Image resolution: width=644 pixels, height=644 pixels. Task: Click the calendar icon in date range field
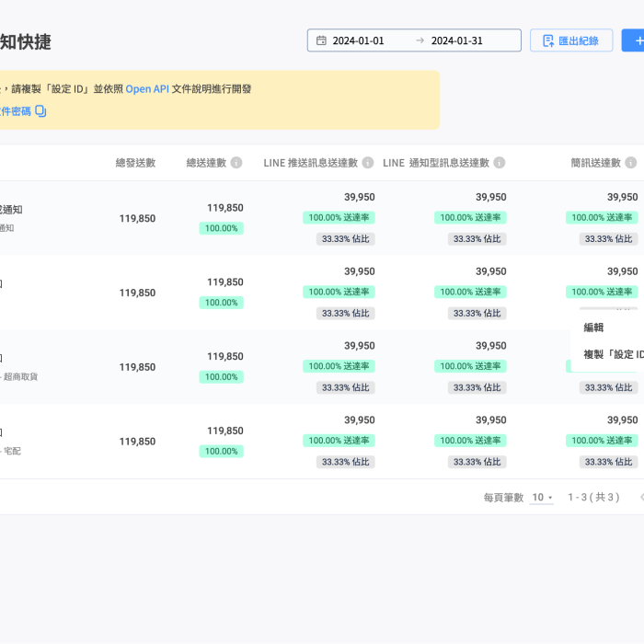[x=321, y=40]
